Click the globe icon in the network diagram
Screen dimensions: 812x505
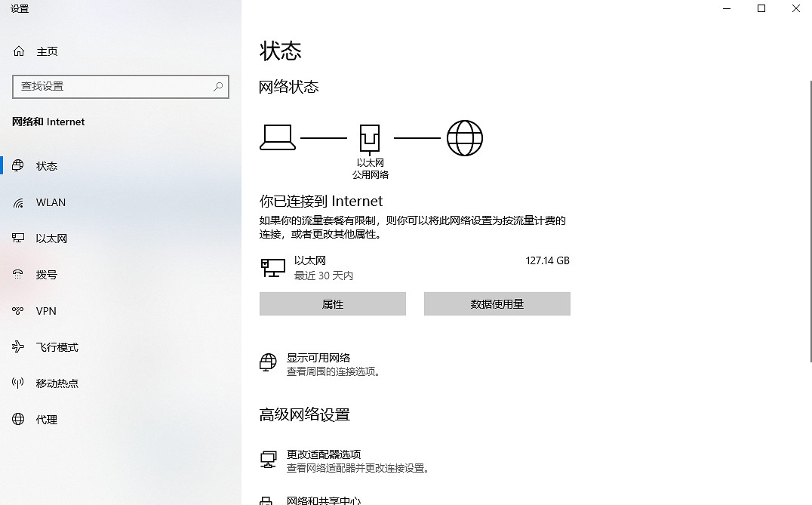pos(464,137)
